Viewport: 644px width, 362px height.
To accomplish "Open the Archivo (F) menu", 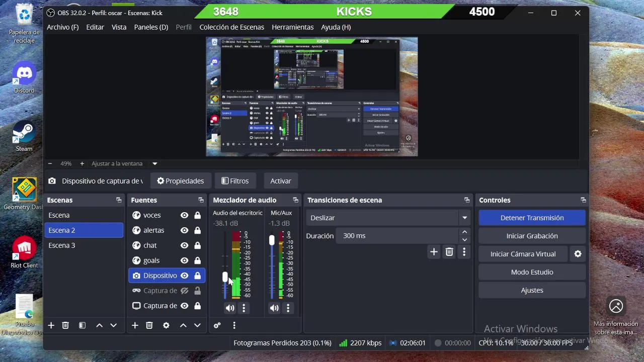I will click(x=63, y=27).
